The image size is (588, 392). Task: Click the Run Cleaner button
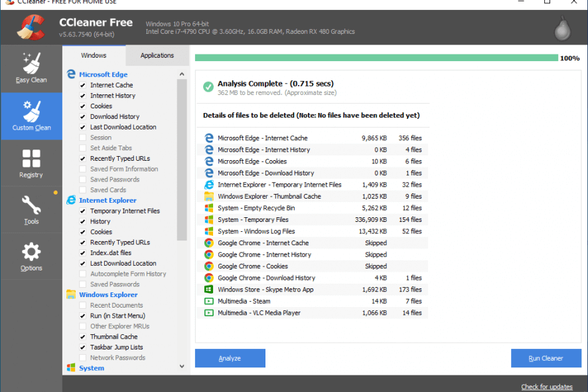(x=546, y=358)
